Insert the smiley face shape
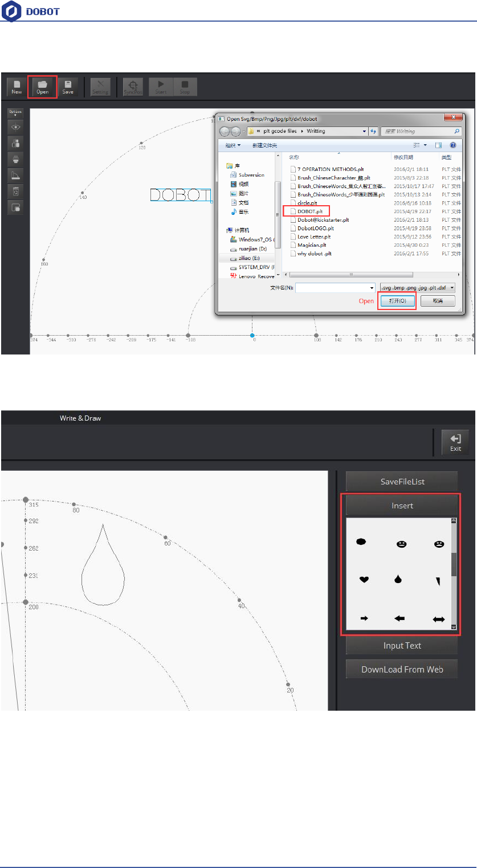 coord(401,544)
